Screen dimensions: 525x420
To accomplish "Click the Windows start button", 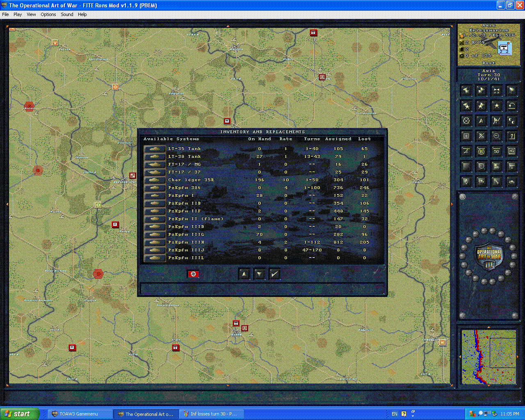I will point(20,414).
